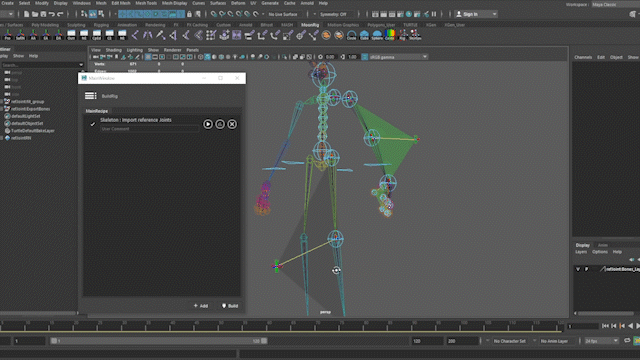Toggle select by component type mode
This screenshot has height=360, width=640.
click(101, 14)
